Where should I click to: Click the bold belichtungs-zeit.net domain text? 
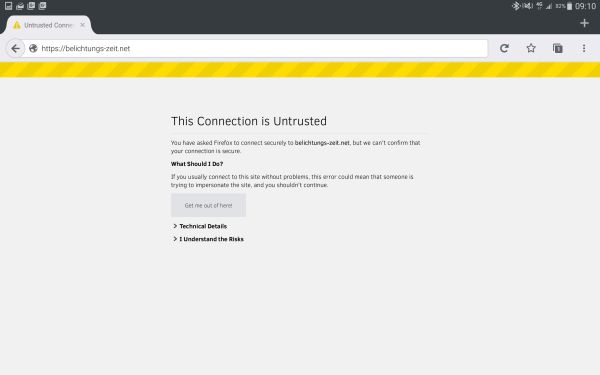(322, 143)
